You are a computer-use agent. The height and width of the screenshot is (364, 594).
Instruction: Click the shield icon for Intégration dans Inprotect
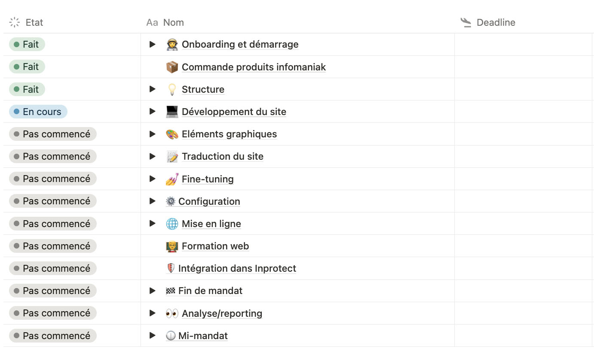pyautogui.click(x=171, y=268)
